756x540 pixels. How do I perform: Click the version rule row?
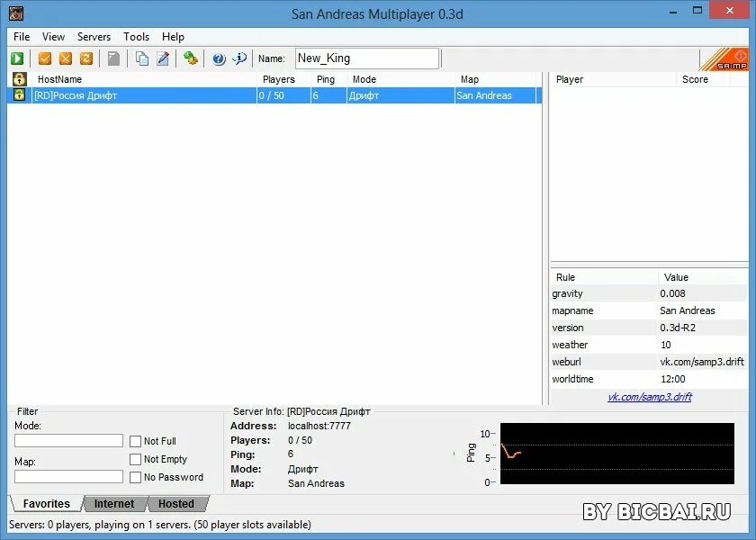(649, 328)
